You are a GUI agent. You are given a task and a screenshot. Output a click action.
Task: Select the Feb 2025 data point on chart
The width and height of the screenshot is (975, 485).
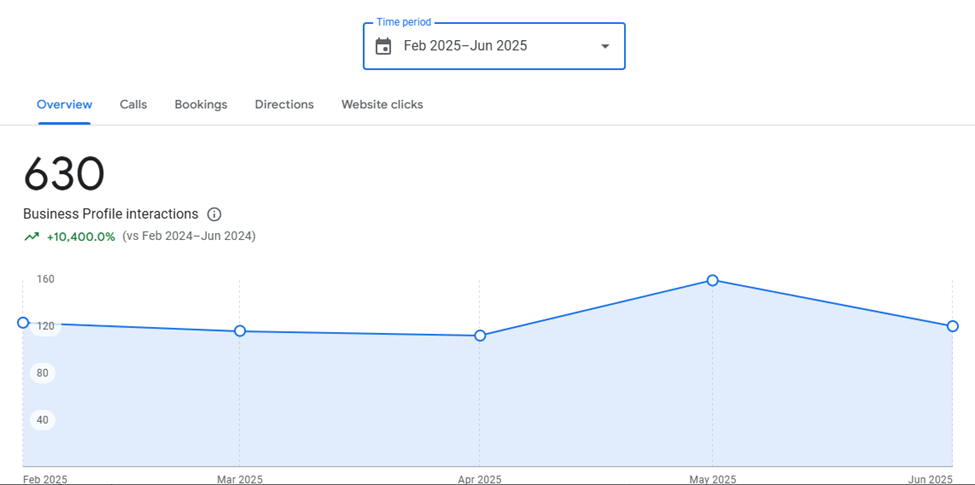click(x=23, y=322)
